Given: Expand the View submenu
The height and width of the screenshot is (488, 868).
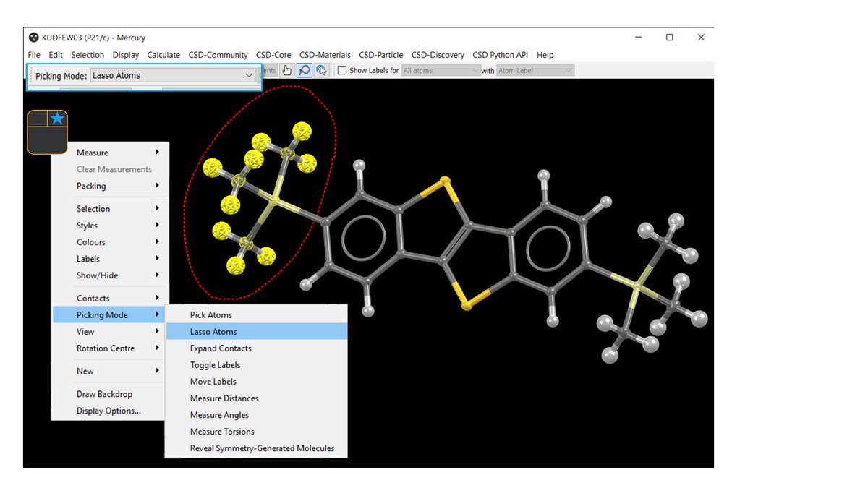Looking at the screenshot, I should pos(110,332).
